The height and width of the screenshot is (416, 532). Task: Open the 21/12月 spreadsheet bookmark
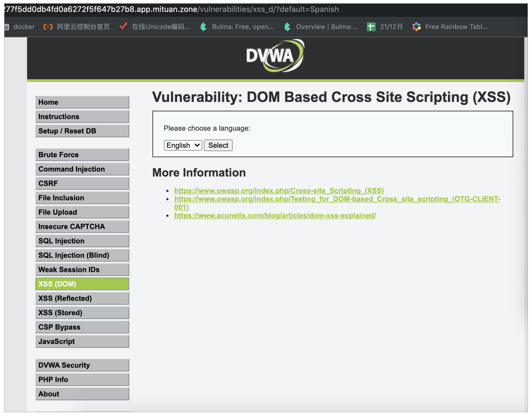click(x=390, y=27)
